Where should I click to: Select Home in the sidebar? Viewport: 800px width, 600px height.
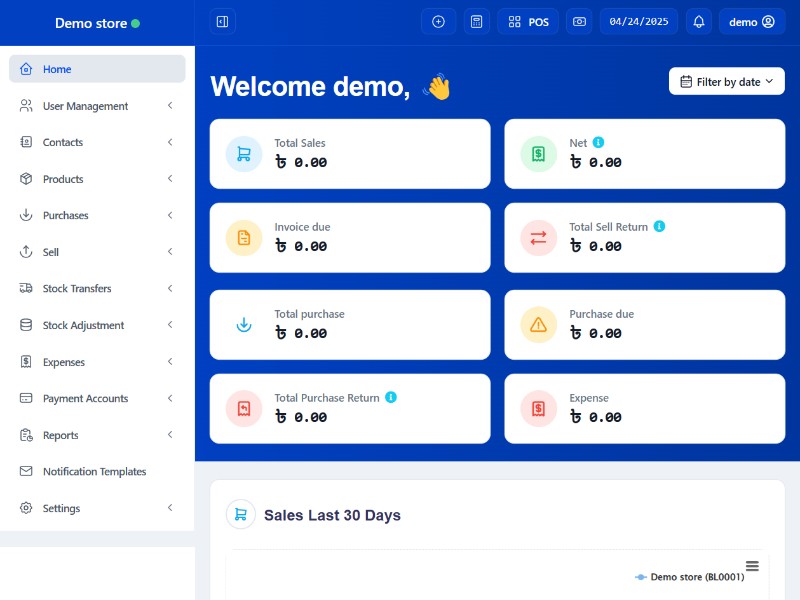(x=97, y=69)
